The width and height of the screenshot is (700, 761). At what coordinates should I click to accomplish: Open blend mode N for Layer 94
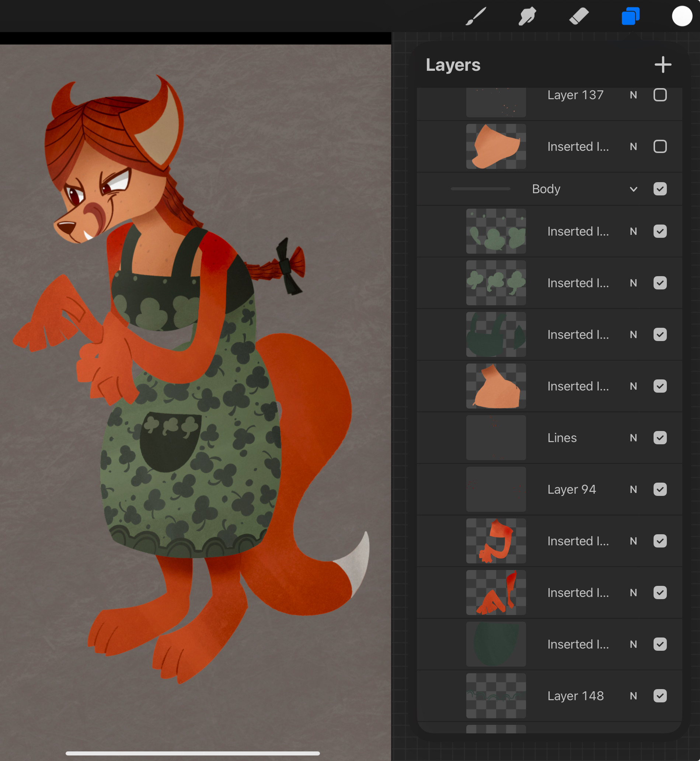(x=633, y=489)
